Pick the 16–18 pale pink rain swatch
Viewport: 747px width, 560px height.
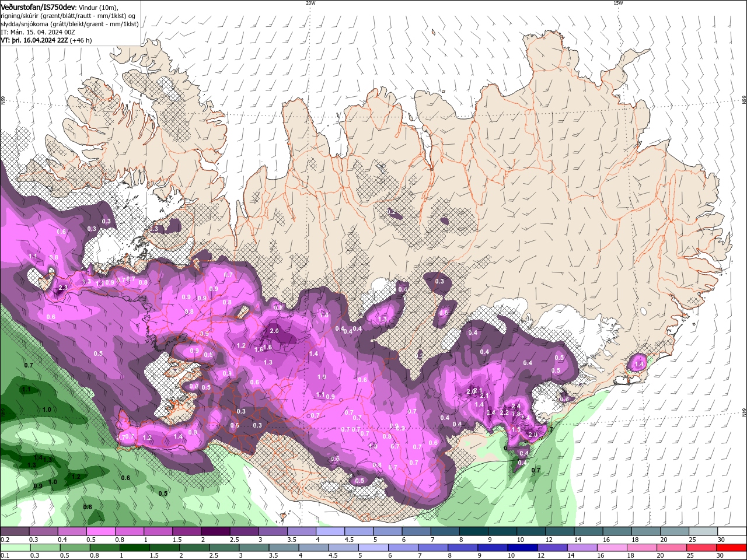(613, 548)
